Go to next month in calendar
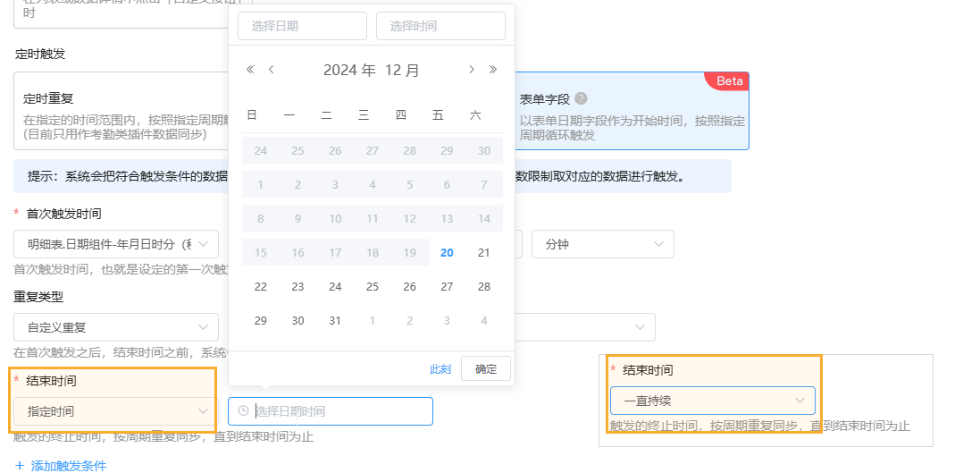Image resolution: width=980 pixels, height=473 pixels. click(472, 70)
